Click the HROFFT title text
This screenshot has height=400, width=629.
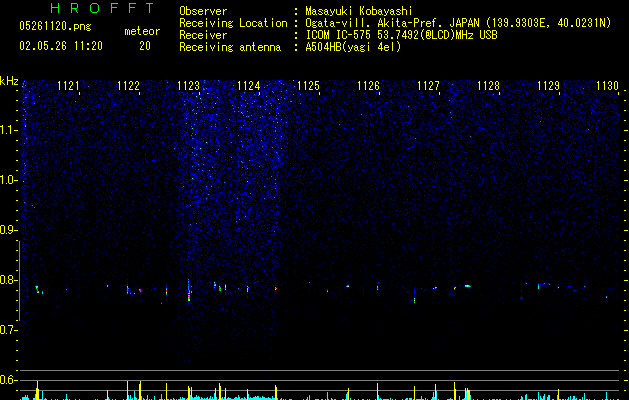click(102, 8)
